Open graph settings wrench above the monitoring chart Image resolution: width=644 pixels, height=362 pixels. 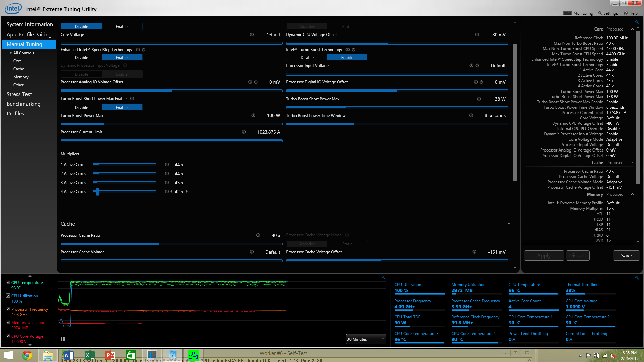click(x=384, y=278)
